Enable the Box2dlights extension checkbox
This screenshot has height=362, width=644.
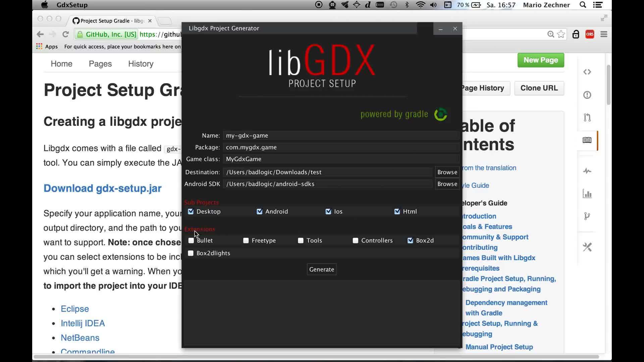tap(191, 253)
